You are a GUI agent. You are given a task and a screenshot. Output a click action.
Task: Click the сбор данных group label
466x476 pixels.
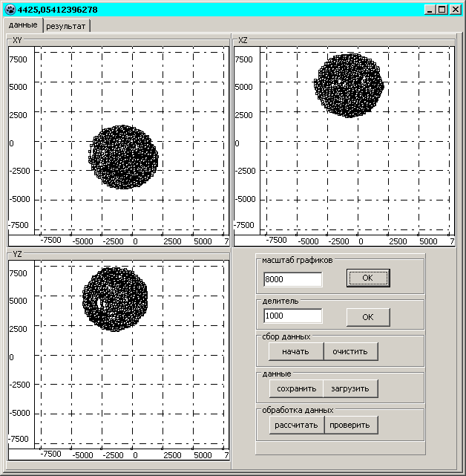coord(286,336)
